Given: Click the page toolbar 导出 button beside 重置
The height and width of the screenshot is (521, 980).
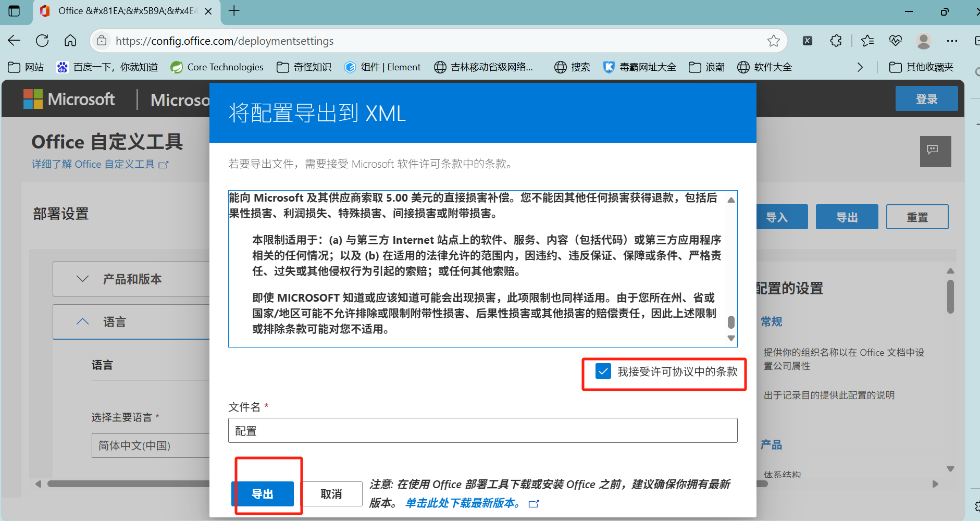Looking at the screenshot, I should point(847,217).
